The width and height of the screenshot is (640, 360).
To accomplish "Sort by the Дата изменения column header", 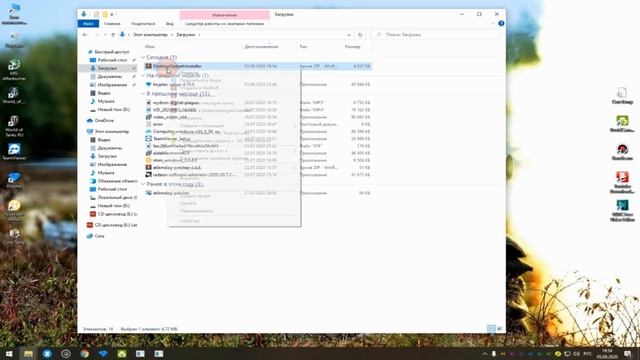I will [261, 47].
